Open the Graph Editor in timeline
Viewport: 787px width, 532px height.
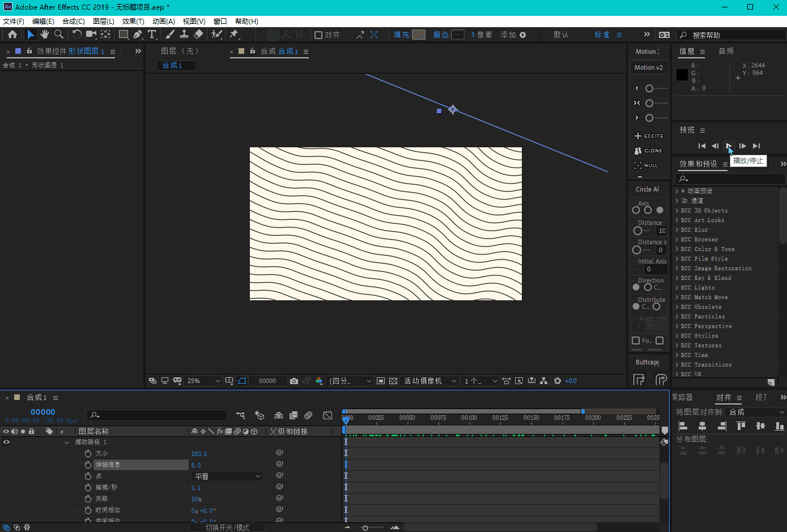tap(327, 415)
